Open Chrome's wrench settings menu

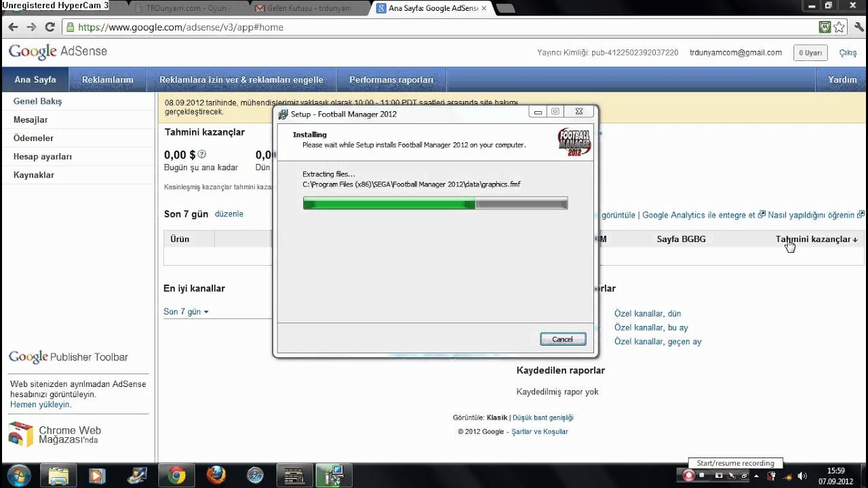pos(859,27)
